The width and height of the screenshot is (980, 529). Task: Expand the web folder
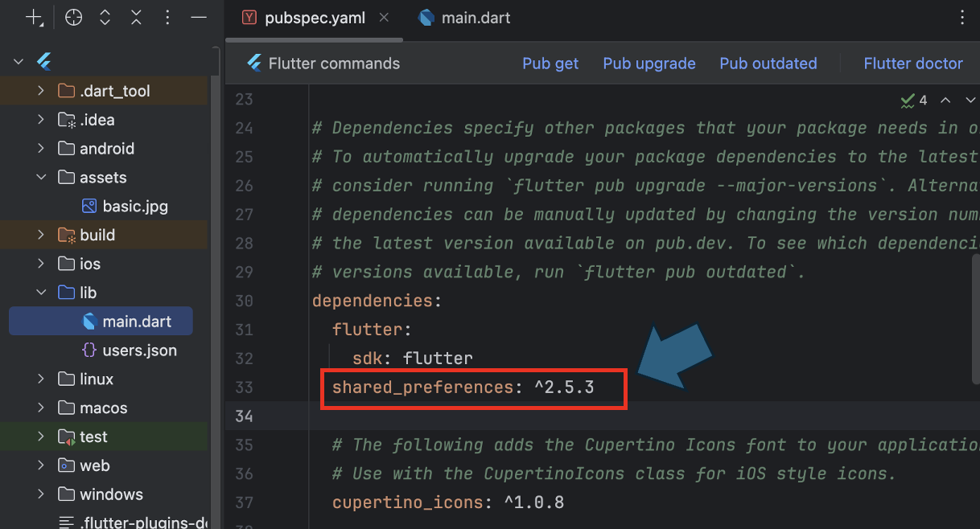point(41,465)
